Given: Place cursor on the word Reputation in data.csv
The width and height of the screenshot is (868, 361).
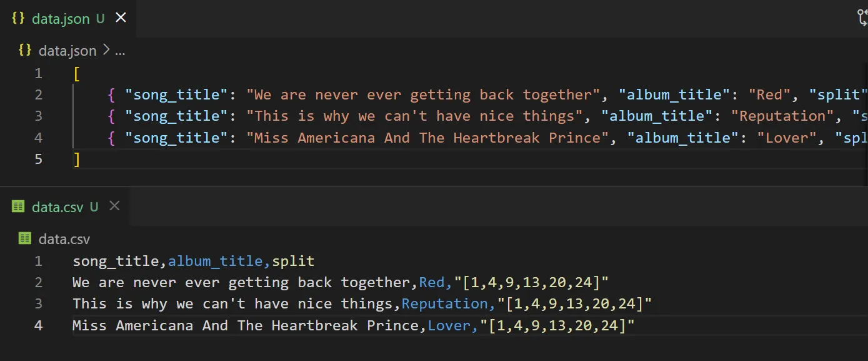Looking at the screenshot, I should point(445,303).
